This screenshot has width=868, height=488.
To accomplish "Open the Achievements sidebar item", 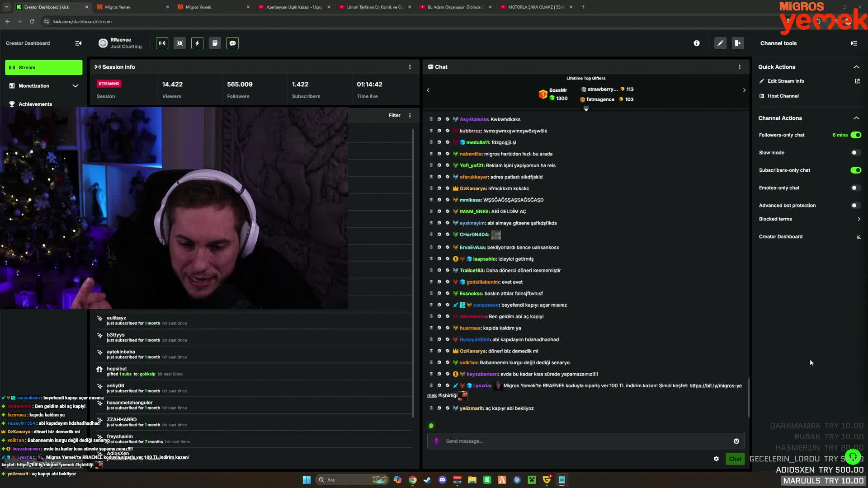I will pyautogui.click(x=35, y=104).
